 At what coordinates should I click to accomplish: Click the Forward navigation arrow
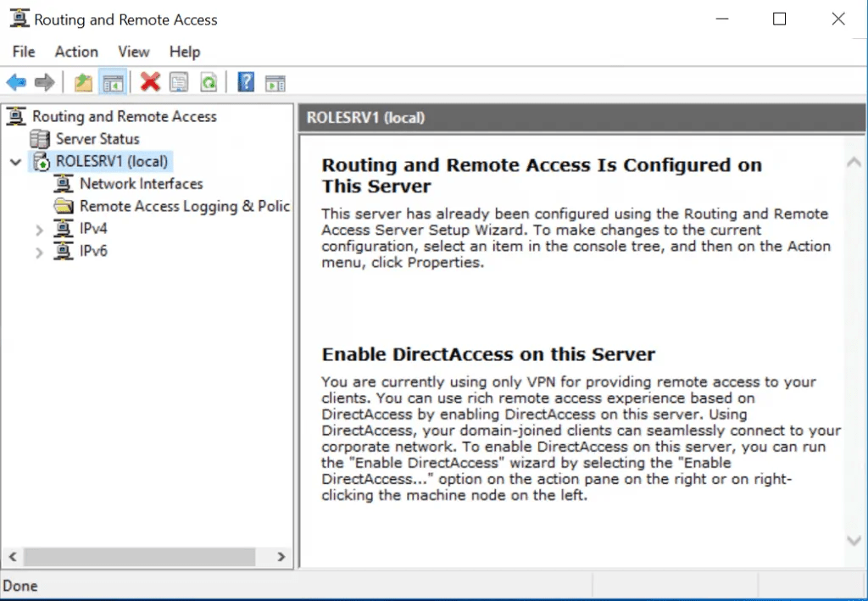coord(45,81)
